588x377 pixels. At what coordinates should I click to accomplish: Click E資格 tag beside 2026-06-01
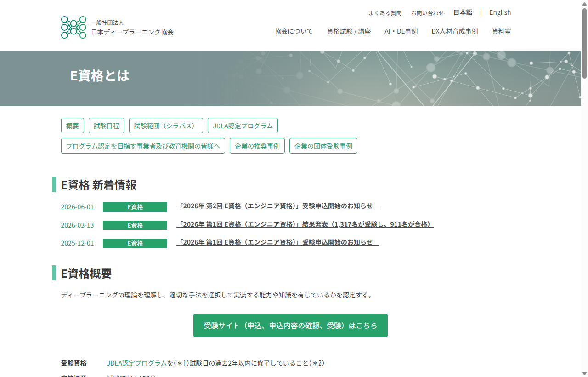point(135,207)
